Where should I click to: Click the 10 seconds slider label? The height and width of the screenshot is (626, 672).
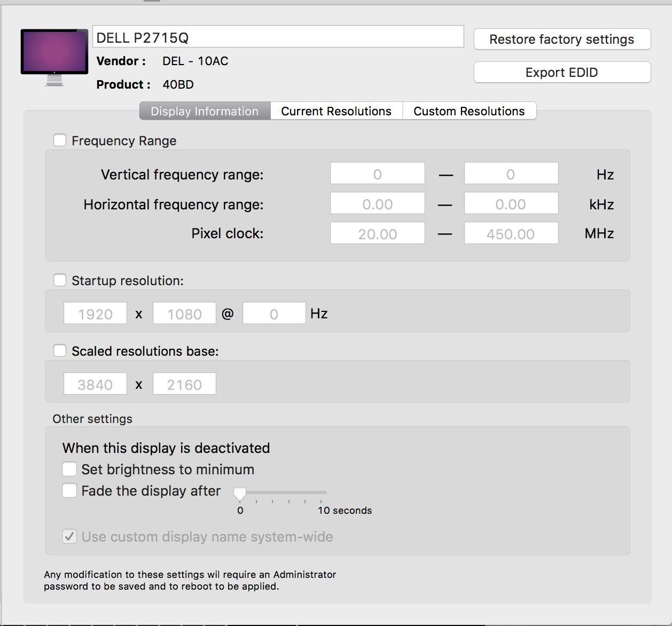(x=345, y=510)
